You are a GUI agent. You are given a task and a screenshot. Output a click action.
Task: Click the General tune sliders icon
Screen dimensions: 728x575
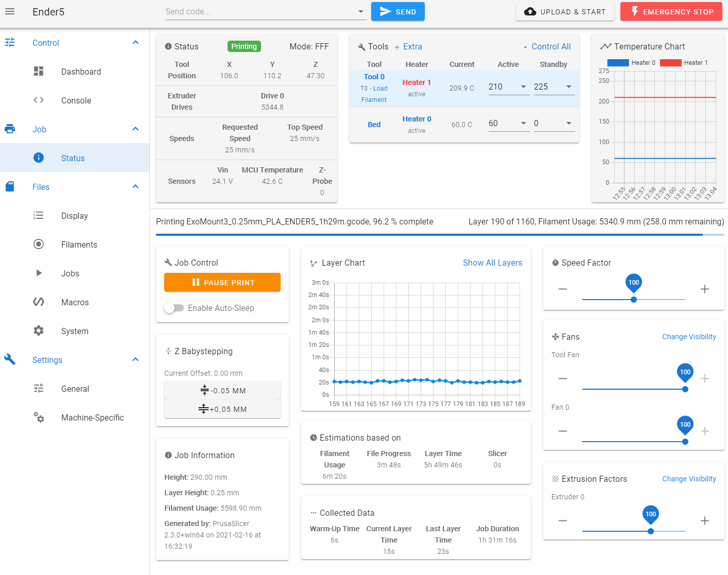pyautogui.click(x=39, y=388)
